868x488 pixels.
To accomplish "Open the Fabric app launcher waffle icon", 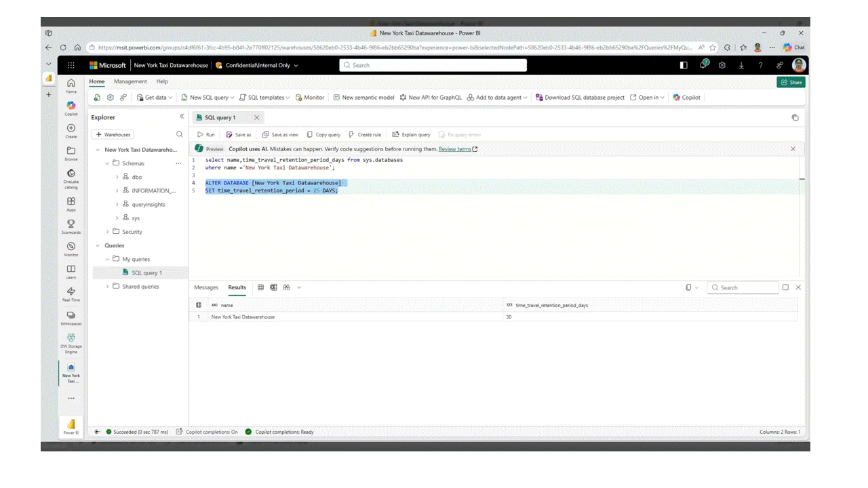I will point(71,65).
